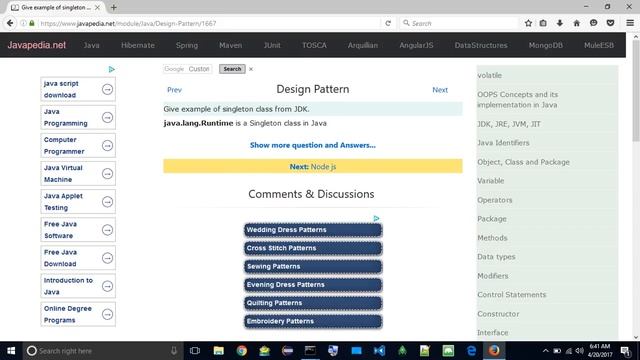Open a new browser tab with plus

pos(113,7)
